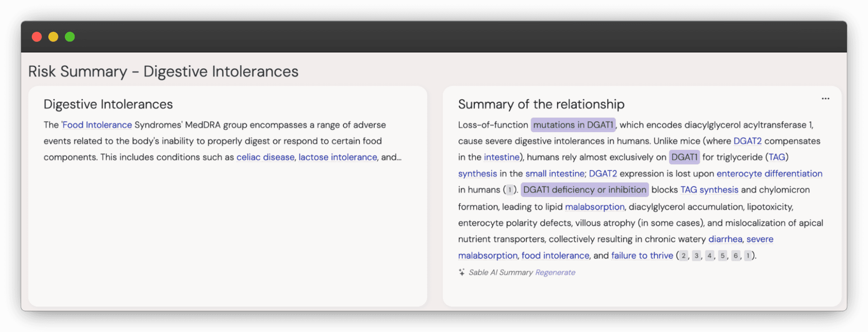The image size is (868, 332).
Task: Click the highlighted "mutations in DGAT1" tag
Action: (573, 125)
